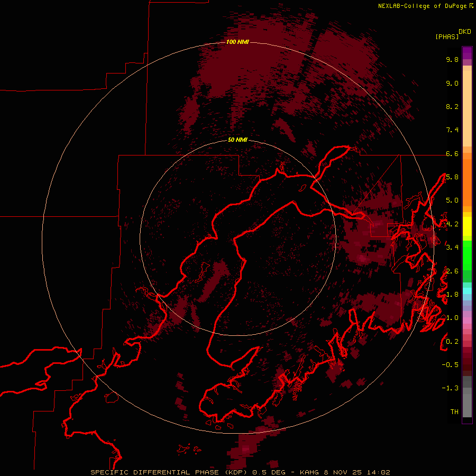Viewport: 476px width, 476px height.
Task: Click the (KDP) product code in the caption
Action: [x=236, y=472]
